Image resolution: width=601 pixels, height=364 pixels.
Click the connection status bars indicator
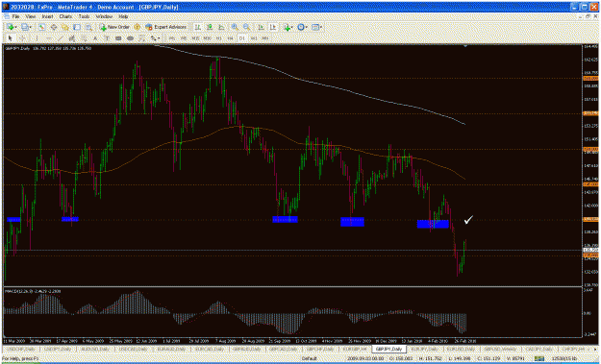pyautogui.click(x=539, y=359)
